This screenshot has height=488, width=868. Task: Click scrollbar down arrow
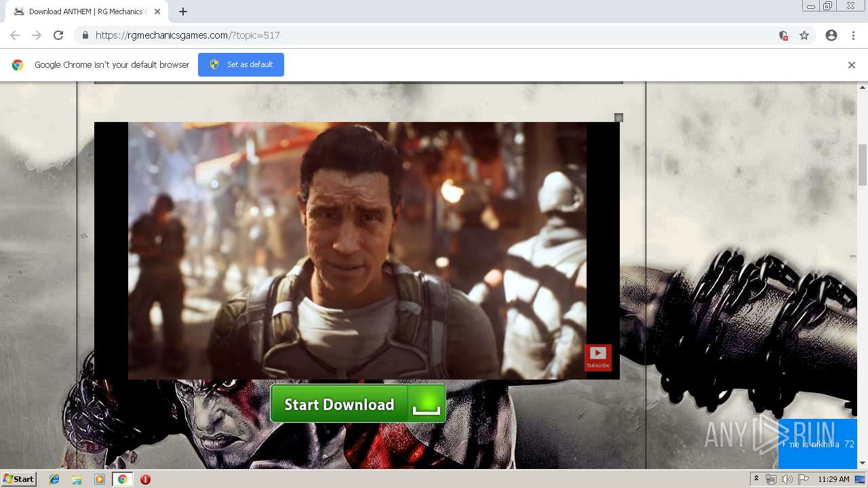[x=863, y=464]
